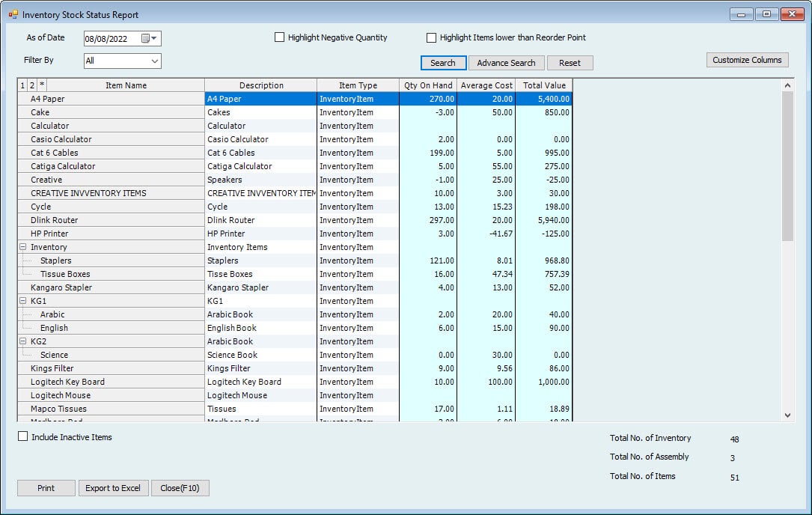The height and width of the screenshot is (515, 812).
Task: Click the asterisk button in grid header
Action: 42,85
